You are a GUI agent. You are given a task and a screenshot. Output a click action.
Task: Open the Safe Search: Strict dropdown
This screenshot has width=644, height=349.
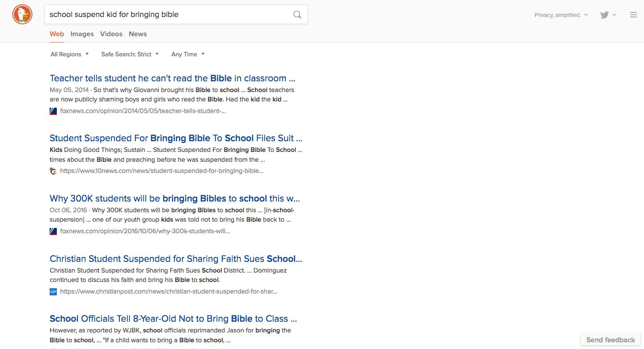pos(130,54)
